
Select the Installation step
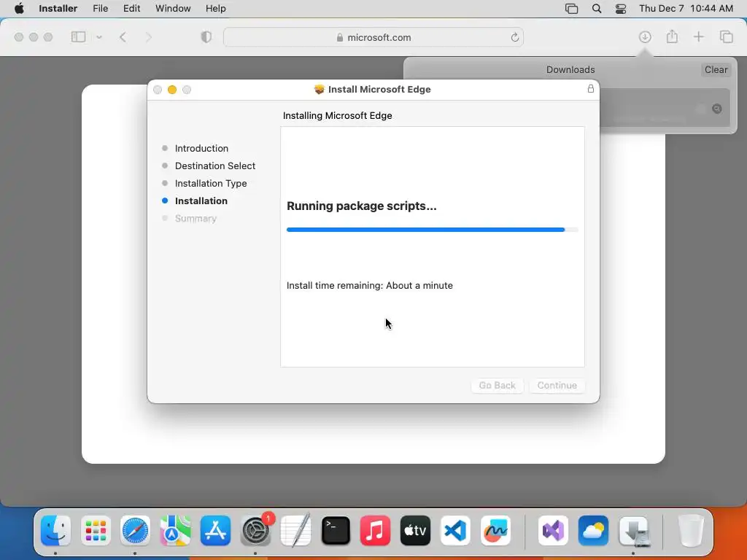[x=201, y=201]
